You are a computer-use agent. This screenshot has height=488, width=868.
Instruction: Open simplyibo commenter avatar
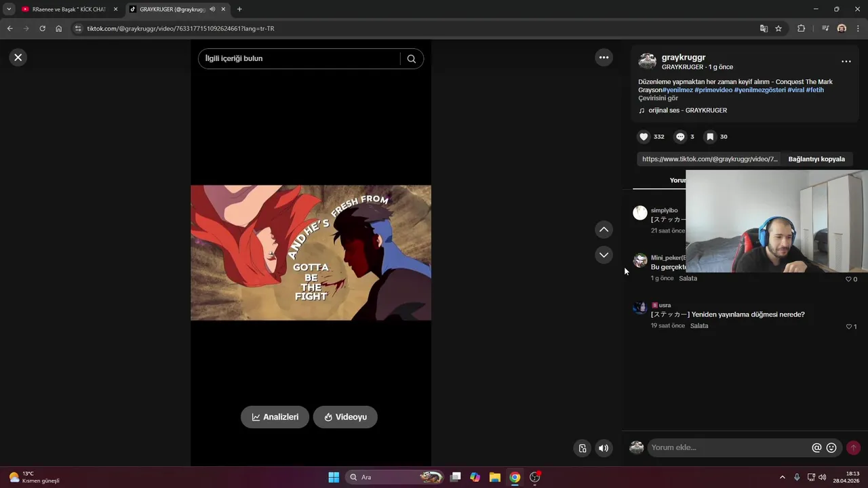(640, 213)
